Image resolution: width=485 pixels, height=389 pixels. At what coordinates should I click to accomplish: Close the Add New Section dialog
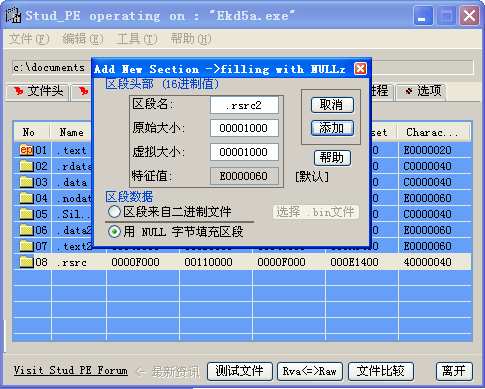click(x=360, y=69)
